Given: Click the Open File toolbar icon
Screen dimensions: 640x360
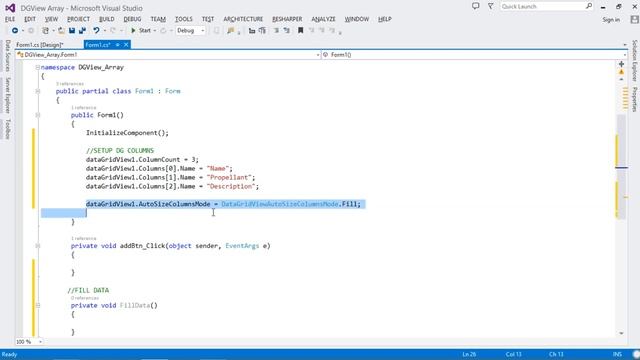Looking at the screenshot, I should pyautogui.click(x=61, y=31).
